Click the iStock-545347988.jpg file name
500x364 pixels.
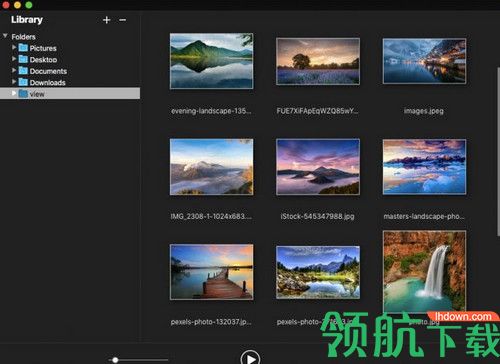coord(317,216)
